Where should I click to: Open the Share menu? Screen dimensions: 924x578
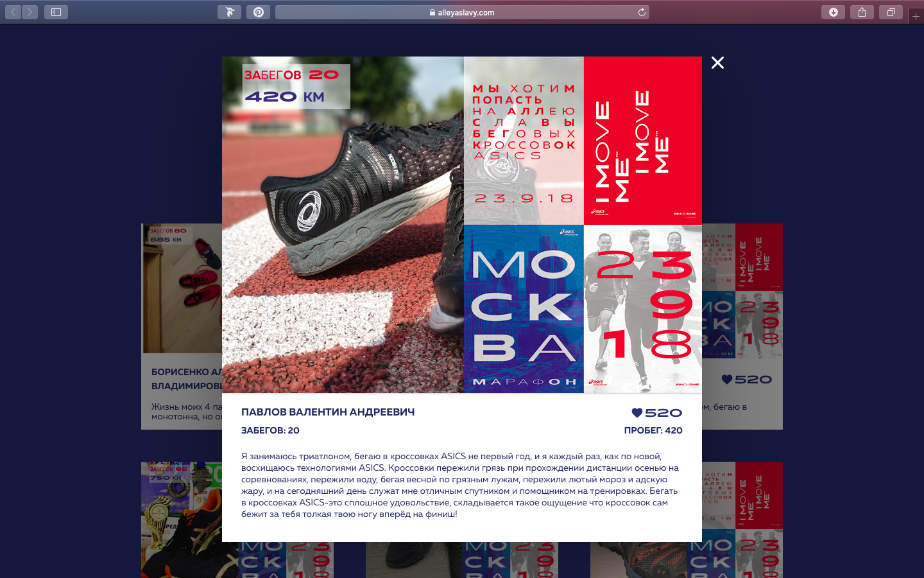[x=862, y=12]
